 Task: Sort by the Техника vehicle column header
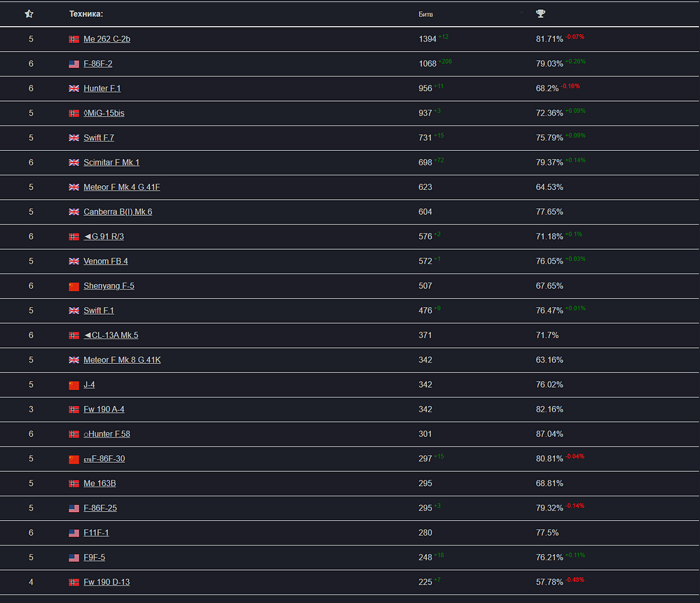(86, 14)
